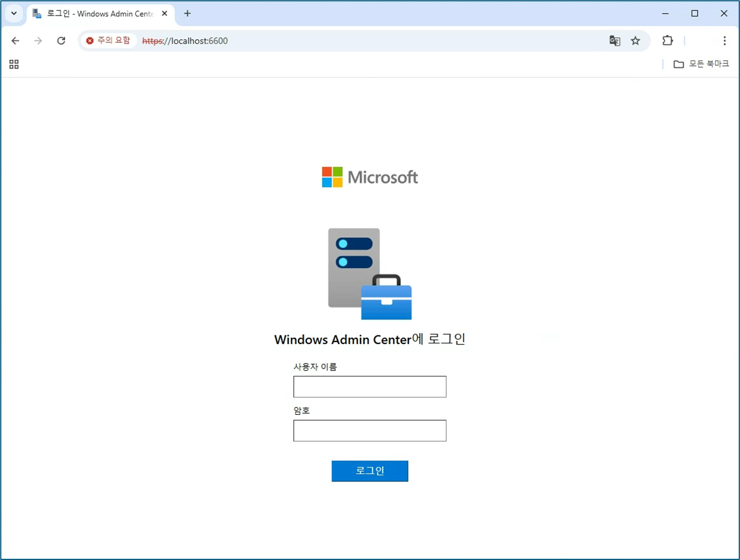Reload the localhost page
This screenshot has height=560, width=740.
click(x=61, y=41)
